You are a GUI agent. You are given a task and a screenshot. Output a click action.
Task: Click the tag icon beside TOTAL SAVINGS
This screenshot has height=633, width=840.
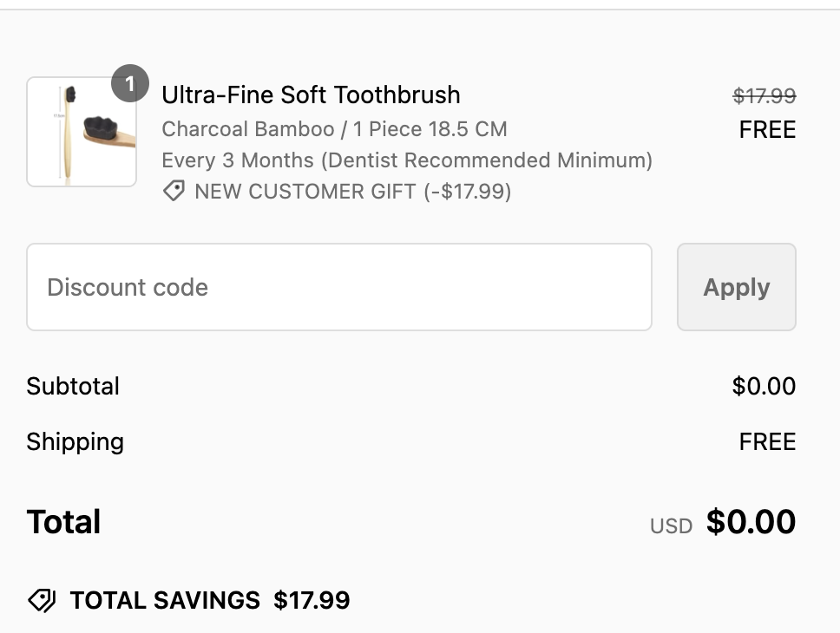[x=42, y=600]
